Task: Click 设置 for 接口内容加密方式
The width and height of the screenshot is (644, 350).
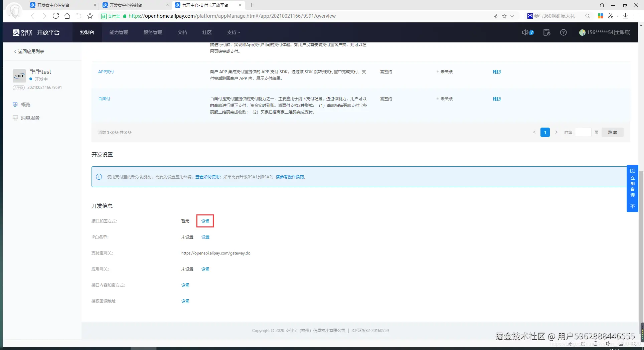Action: click(185, 285)
